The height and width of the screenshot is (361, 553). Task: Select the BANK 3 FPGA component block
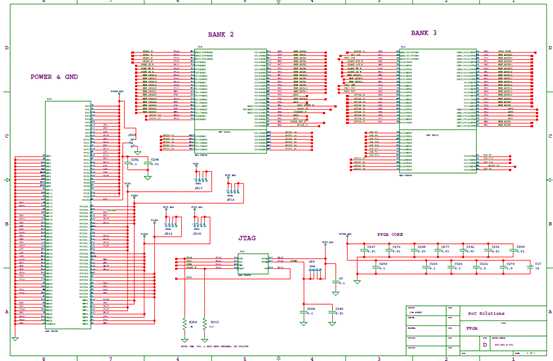pyautogui.click(x=438, y=111)
